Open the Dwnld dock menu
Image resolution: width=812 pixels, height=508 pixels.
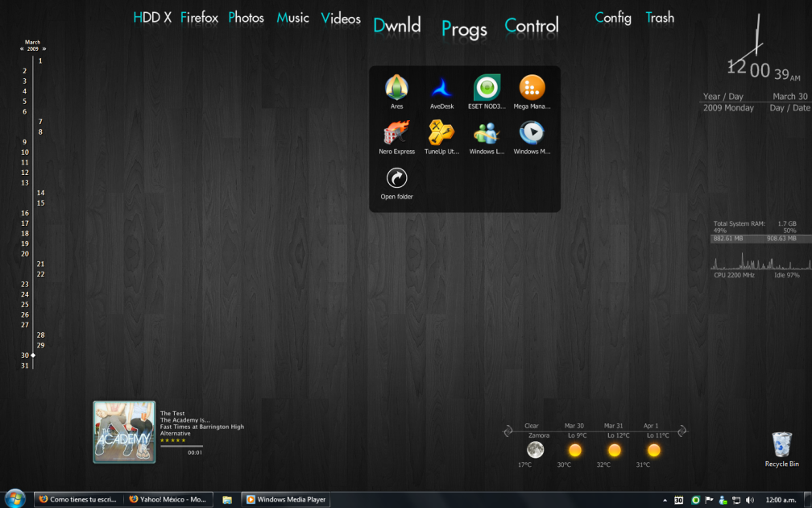pyautogui.click(x=397, y=26)
